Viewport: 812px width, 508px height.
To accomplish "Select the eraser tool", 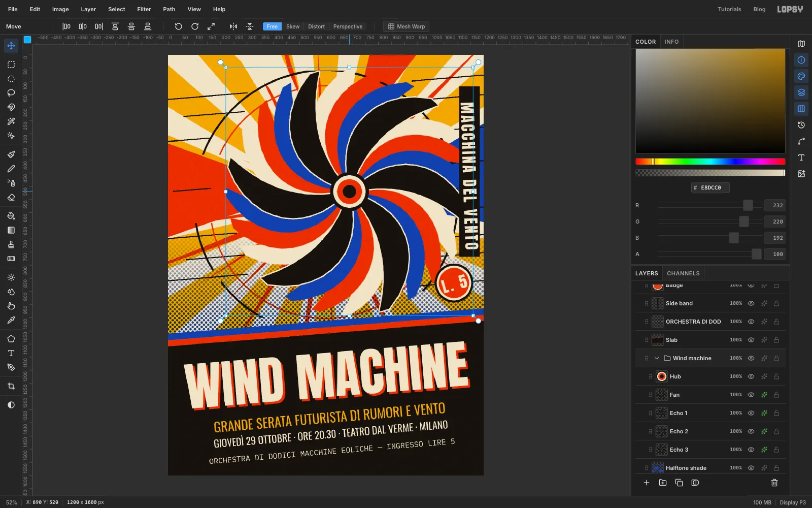I will [x=11, y=197].
